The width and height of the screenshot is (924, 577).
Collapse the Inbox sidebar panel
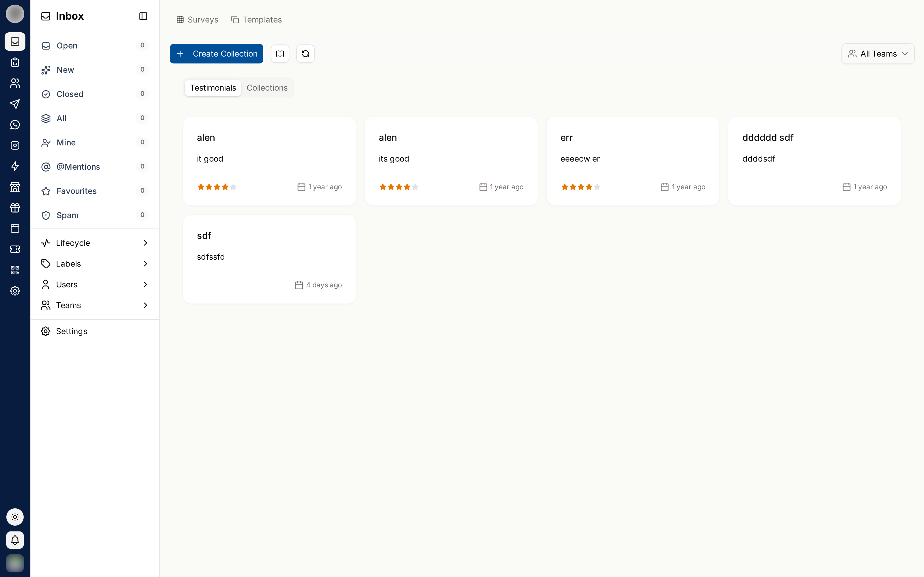tap(143, 16)
